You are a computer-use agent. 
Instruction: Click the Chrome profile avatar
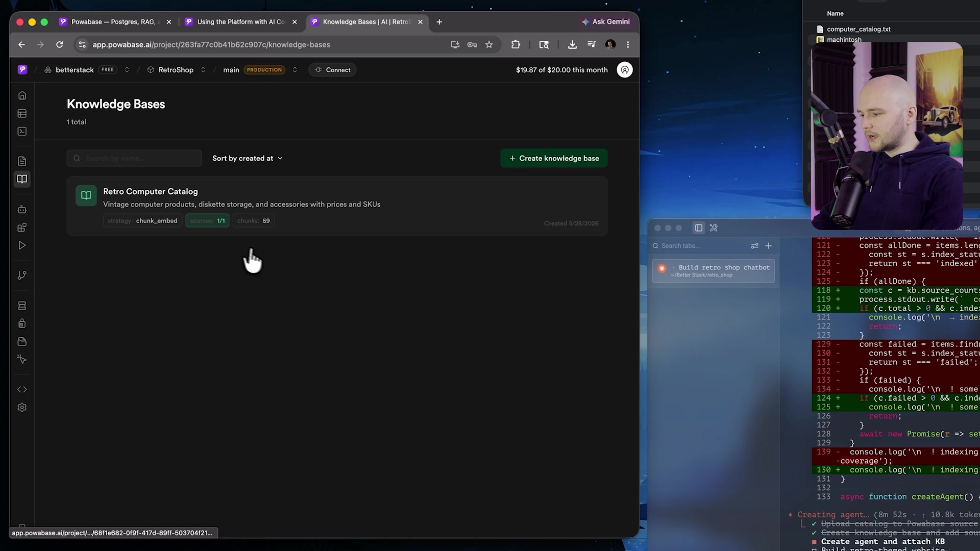[610, 44]
